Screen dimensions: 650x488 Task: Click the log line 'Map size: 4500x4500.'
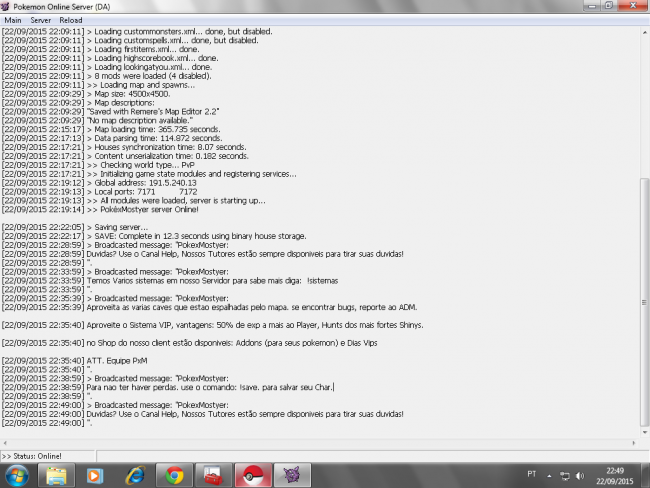click(x=86, y=94)
